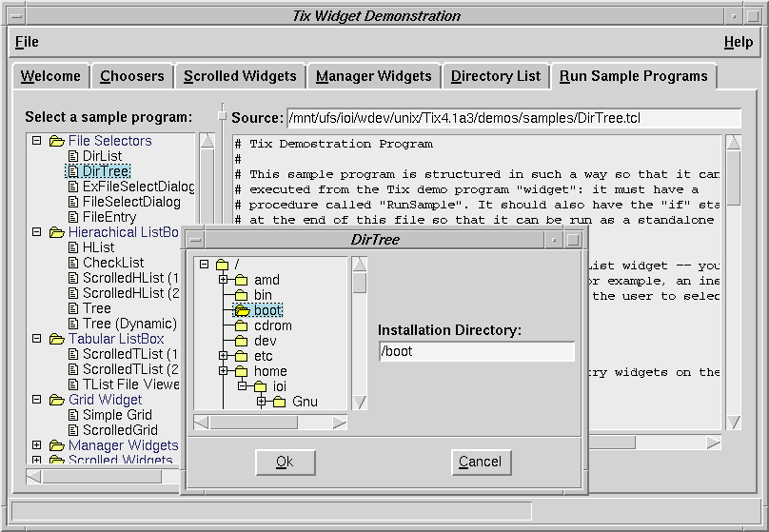
Task: Click the sample list horizontal scrollbar thumb
Action: pyautogui.click(x=102, y=476)
